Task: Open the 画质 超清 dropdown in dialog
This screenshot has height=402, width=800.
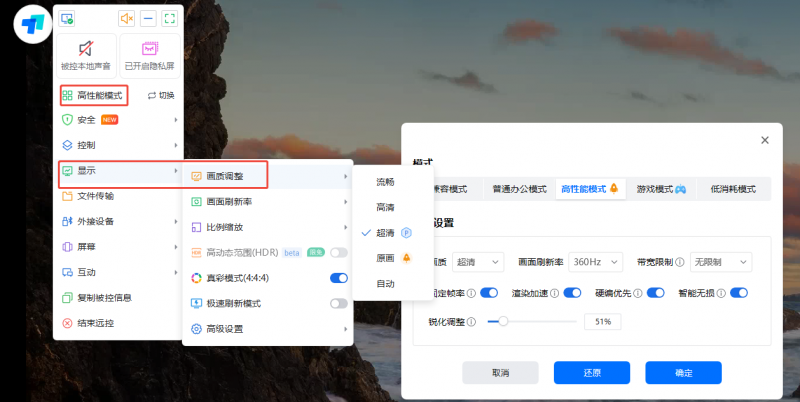Action: pyautogui.click(x=478, y=262)
